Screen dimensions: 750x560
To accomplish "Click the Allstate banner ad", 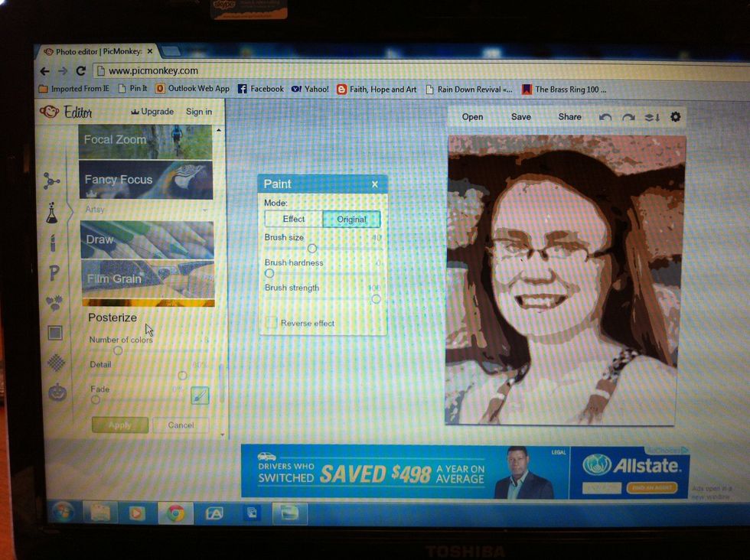I will coord(465,472).
